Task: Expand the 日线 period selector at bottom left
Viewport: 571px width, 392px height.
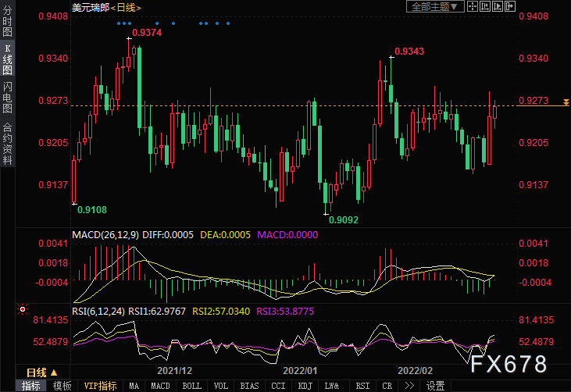Action: (36, 372)
